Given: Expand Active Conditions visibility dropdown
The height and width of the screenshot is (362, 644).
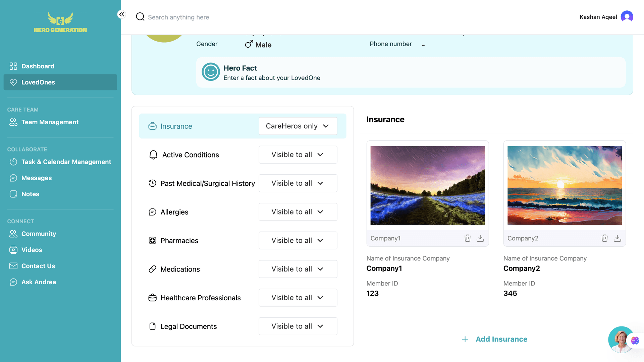Looking at the screenshot, I should [x=298, y=155].
